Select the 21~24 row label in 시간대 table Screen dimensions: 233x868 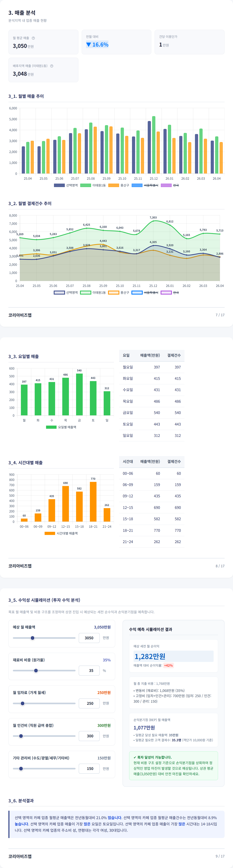[x=128, y=542]
